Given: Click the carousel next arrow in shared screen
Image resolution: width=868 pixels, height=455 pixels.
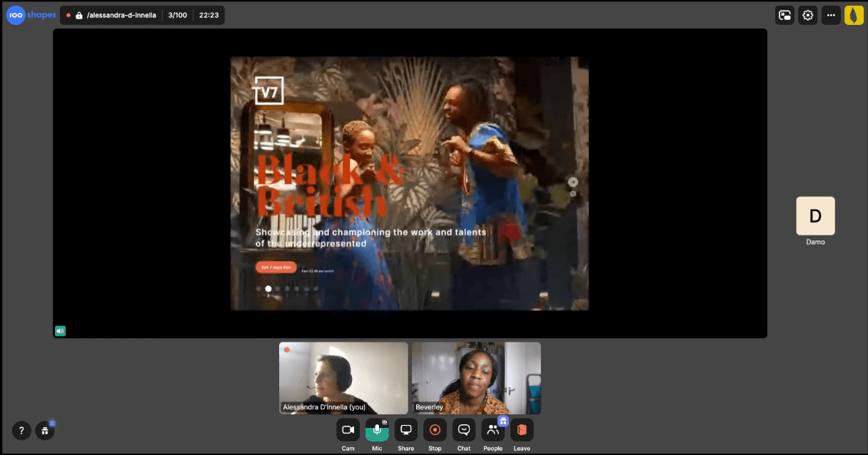Looking at the screenshot, I should [572, 181].
